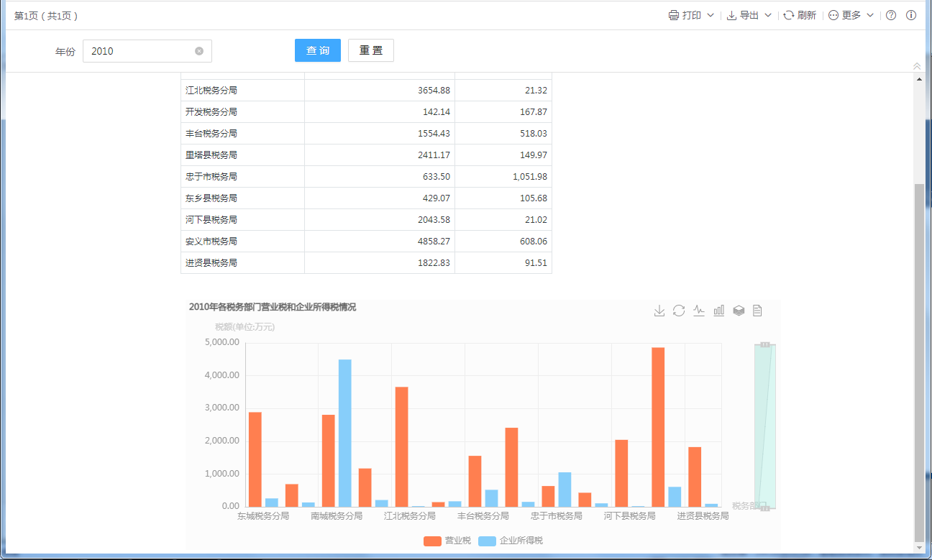932x560 pixels.
Task: Switch chart to stacked view
Action: [x=738, y=311]
